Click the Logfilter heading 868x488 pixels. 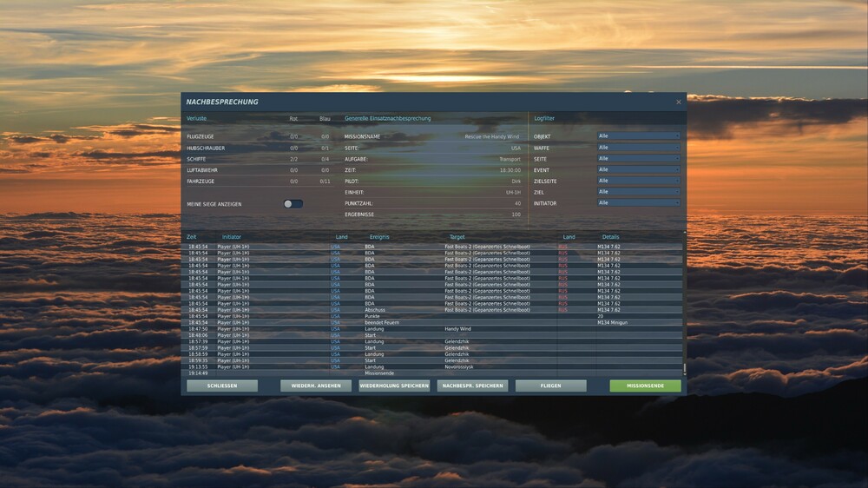[544, 119]
